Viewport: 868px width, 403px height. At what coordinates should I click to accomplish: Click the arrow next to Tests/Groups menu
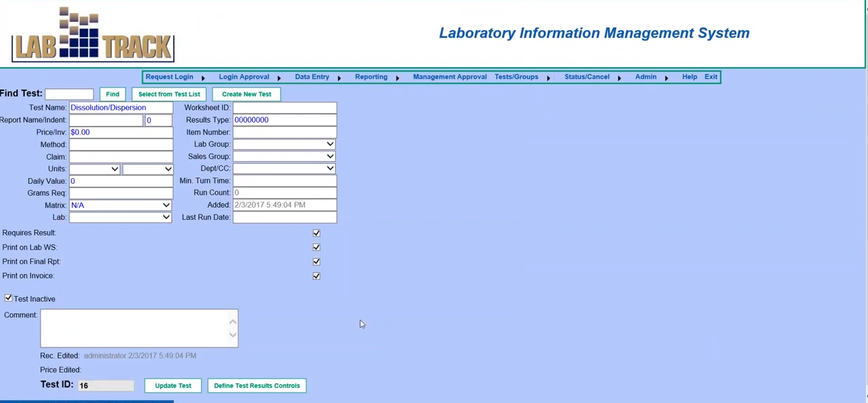coord(548,77)
